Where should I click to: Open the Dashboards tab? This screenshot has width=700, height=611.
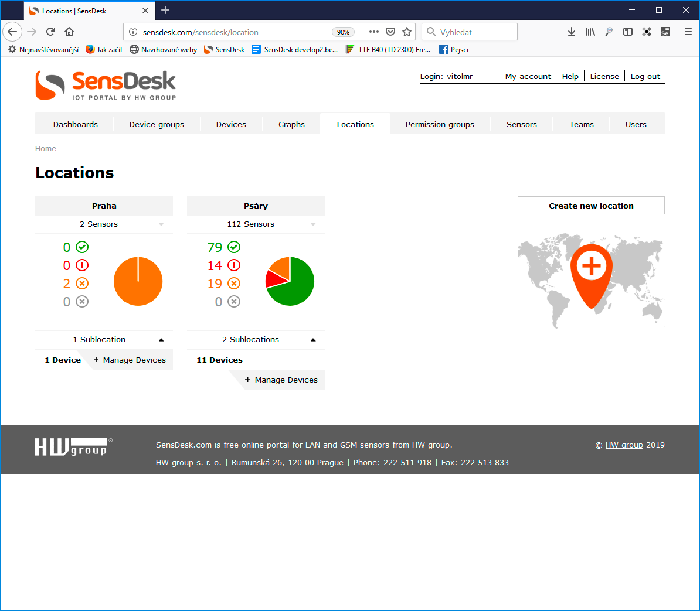76,124
